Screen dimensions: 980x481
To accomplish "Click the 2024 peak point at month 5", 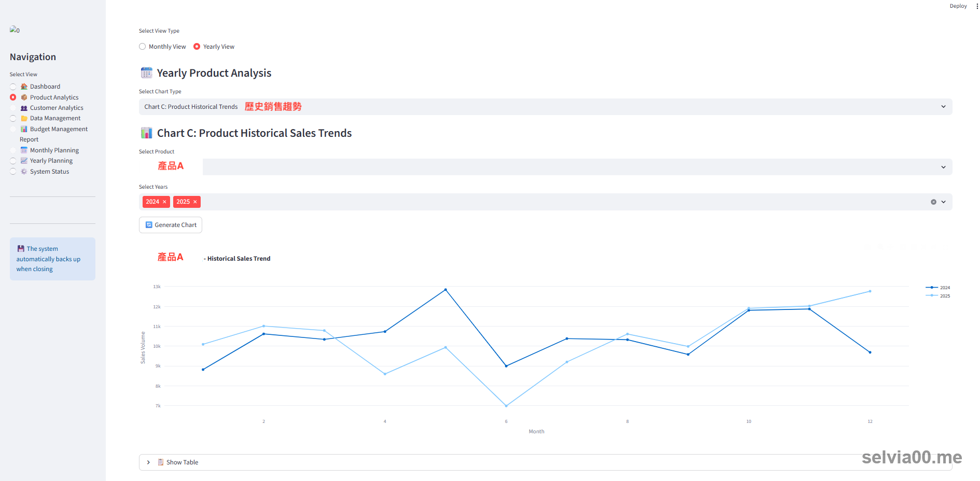I will pos(445,290).
